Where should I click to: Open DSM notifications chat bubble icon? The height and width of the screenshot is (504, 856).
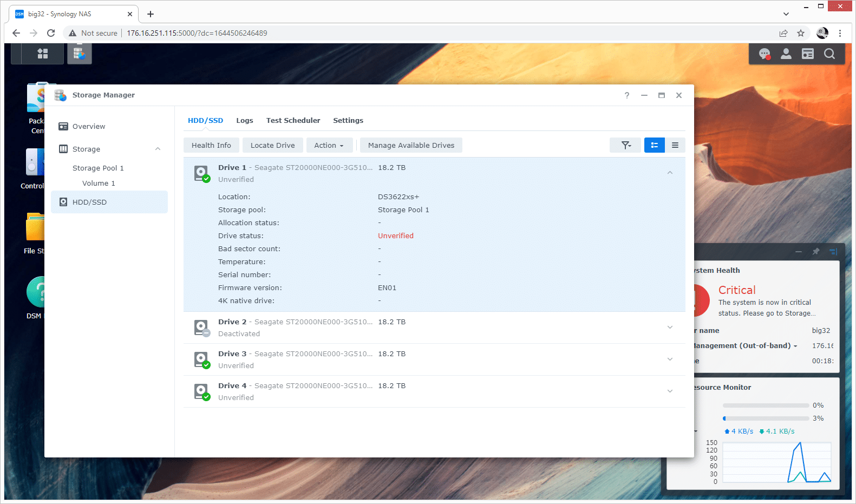point(764,54)
